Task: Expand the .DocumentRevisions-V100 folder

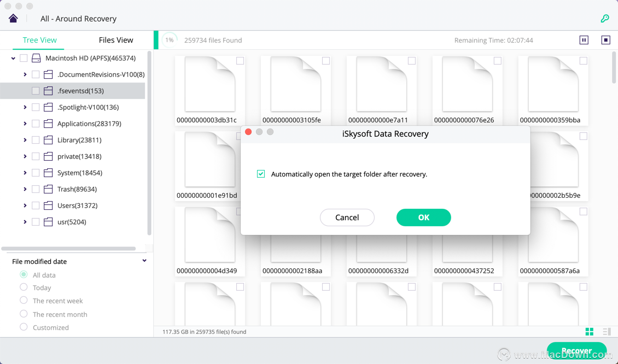Action: (x=25, y=74)
